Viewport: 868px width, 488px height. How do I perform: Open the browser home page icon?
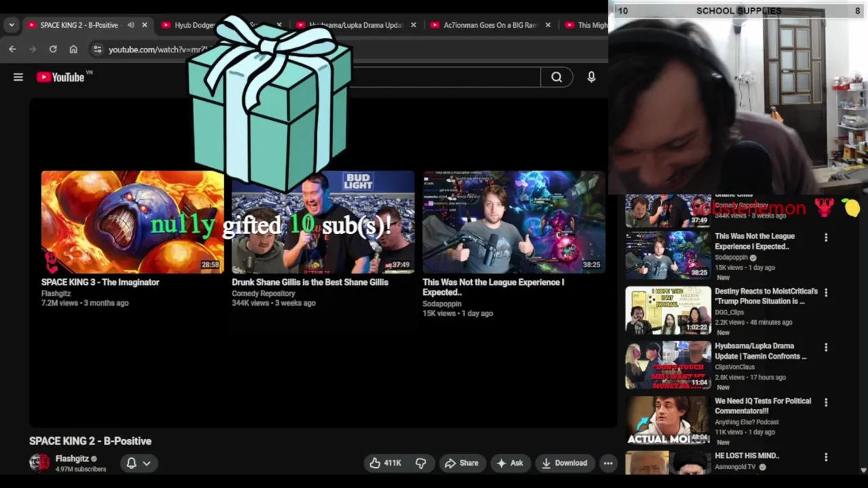[x=73, y=49]
